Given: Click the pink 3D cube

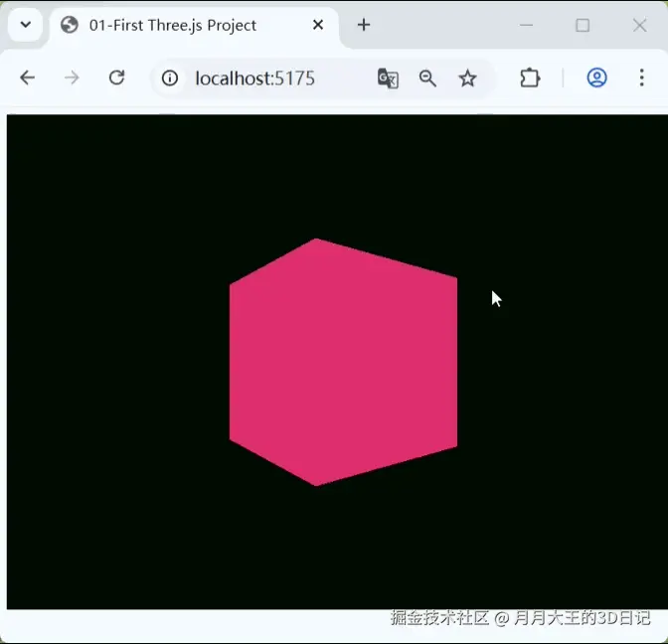Looking at the screenshot, I should coord(343,363).
